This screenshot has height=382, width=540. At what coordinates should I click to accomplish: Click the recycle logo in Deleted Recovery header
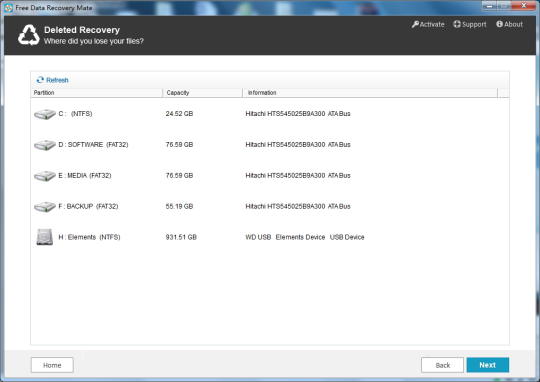click(x=29, y=35)
